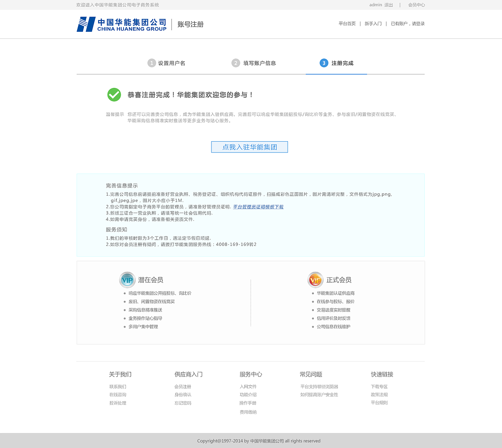
Task: Open 会员中心 from the top bar
Action: [417, 5]
